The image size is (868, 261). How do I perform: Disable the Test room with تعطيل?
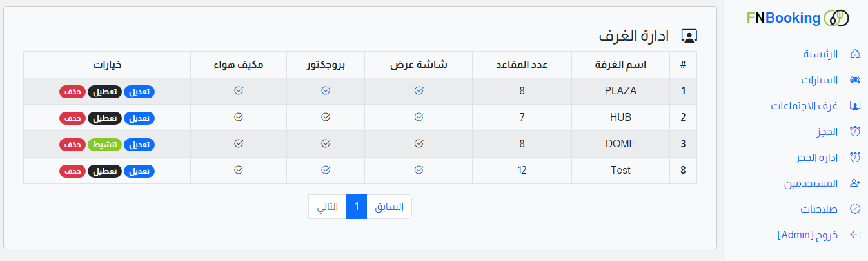point(104,171)
